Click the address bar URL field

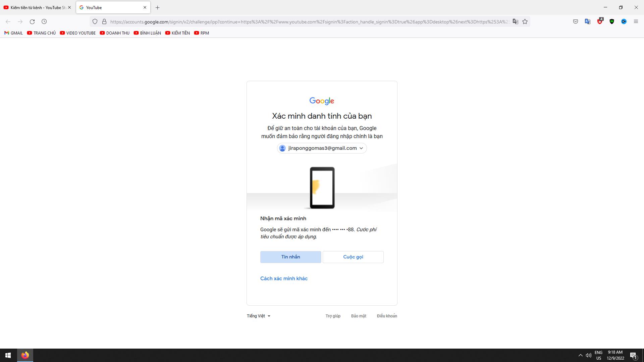coord(309,22)
